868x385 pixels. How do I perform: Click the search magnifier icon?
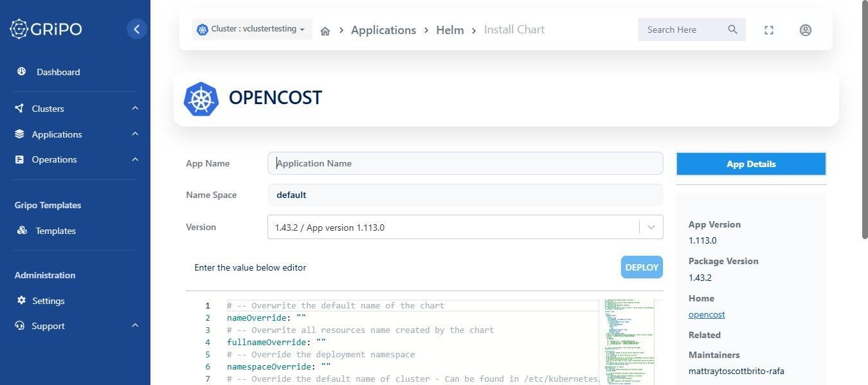coord(732,30)
